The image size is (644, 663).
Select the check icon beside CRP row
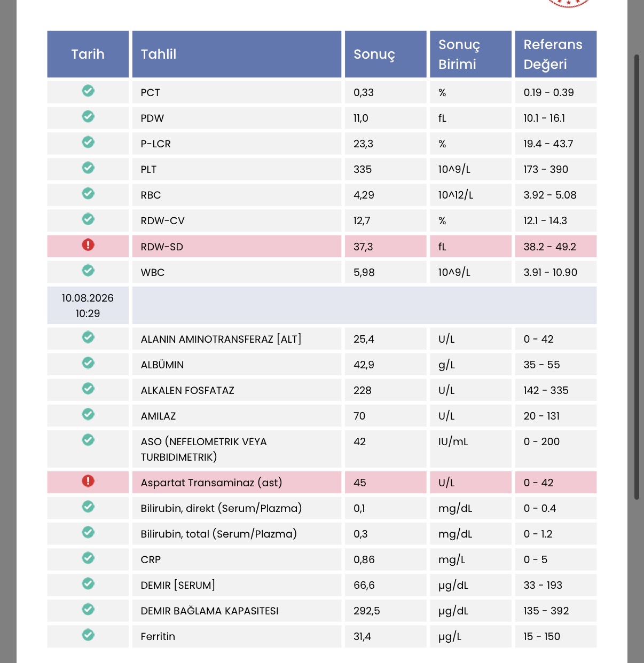[88, 558]
